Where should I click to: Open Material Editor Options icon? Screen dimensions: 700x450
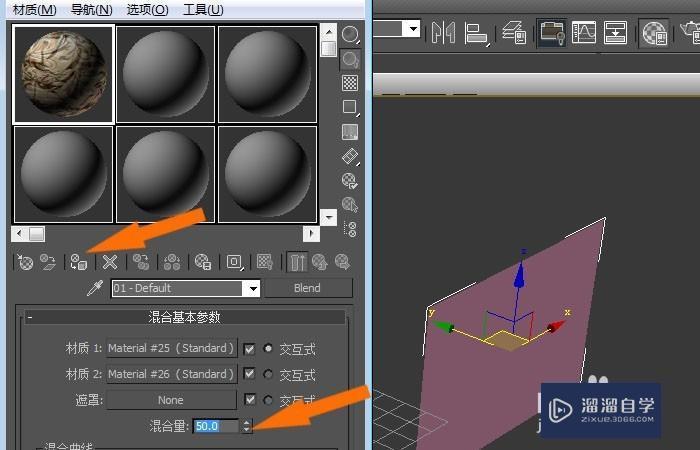tap(350, 181)
